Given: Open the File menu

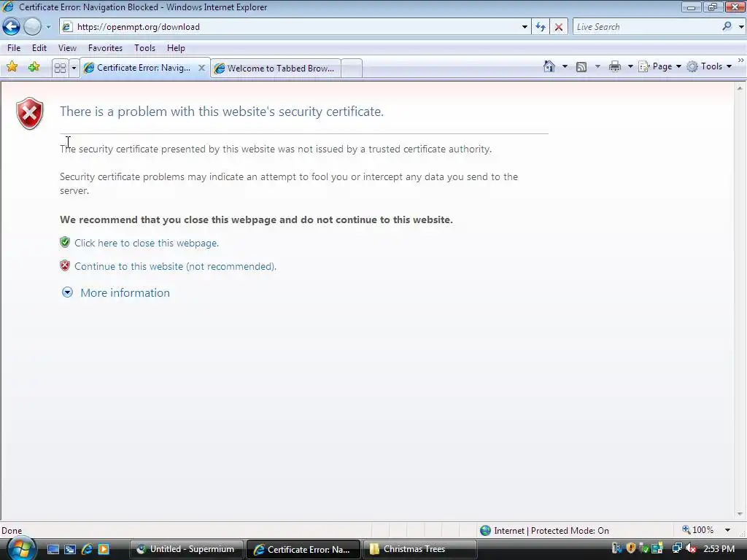Looking at the screenshot, I should (14, 48).
